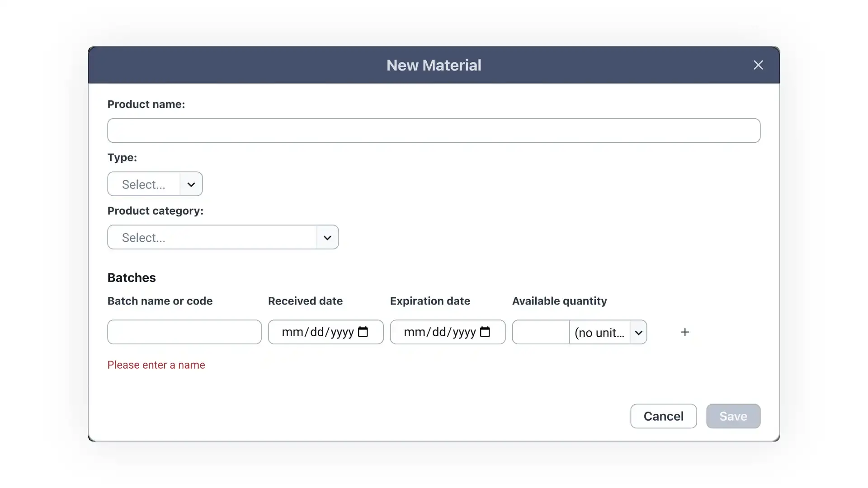868x488 pixels.
Task: Open the Expiration date calendar picker icon
Action: (x=485, y=332)
